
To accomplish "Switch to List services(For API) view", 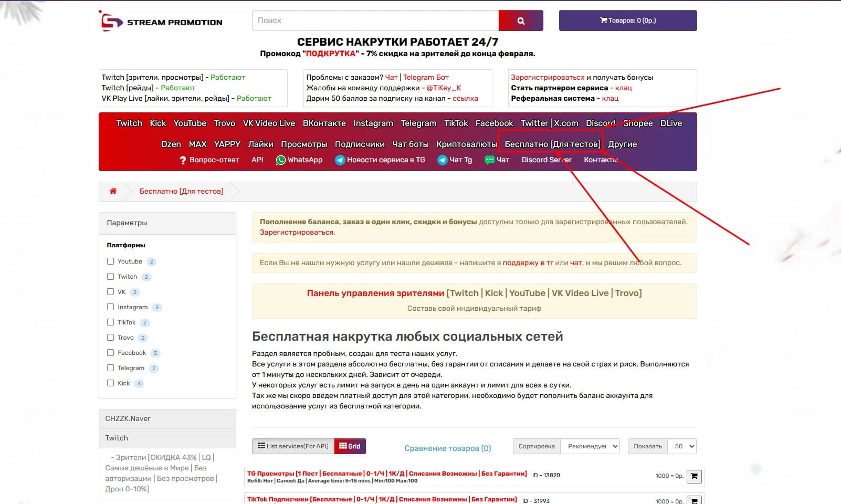I will click(x=293, y=446).
